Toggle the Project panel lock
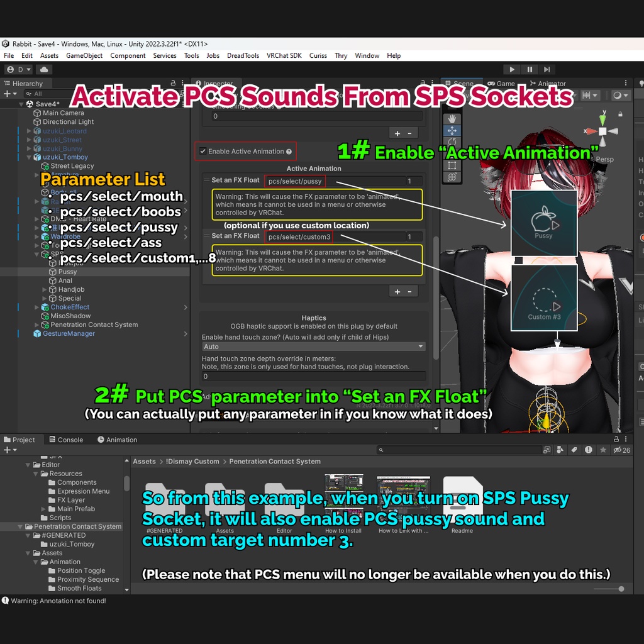The width and height of the screenshot is (644, 644). coord(616,439)
